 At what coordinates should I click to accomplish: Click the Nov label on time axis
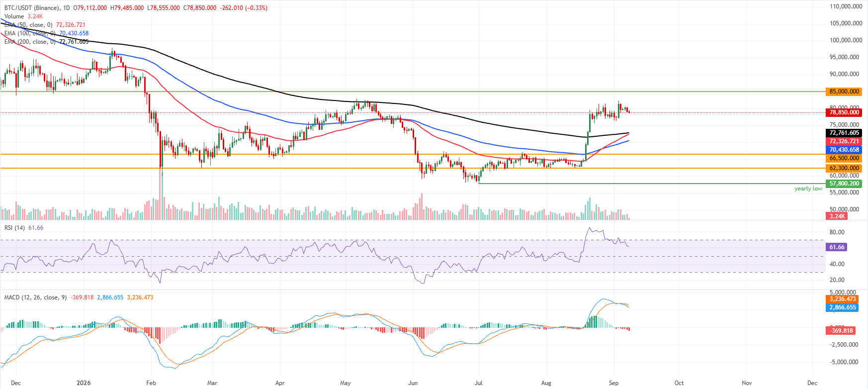click(747, 383)
